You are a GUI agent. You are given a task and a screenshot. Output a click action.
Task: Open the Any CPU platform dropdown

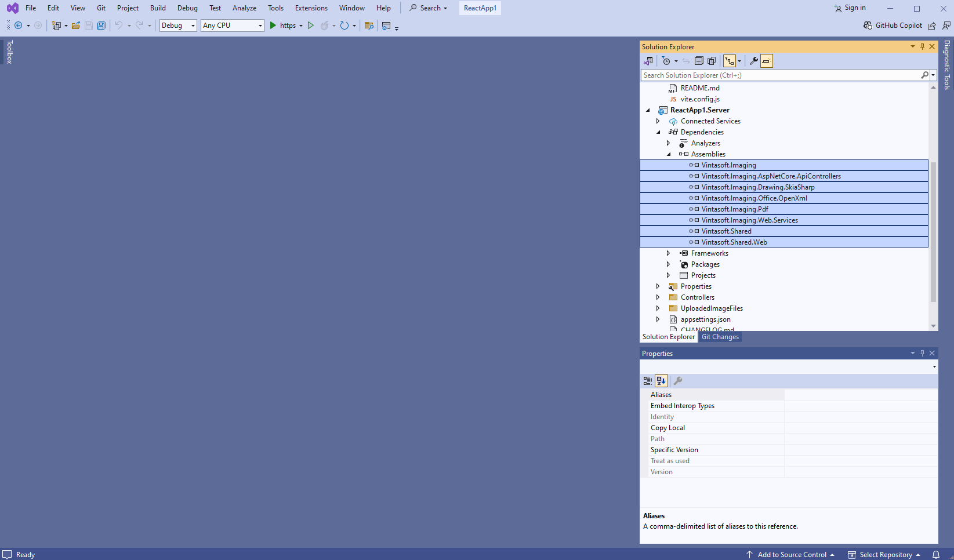tap(232, 26)
